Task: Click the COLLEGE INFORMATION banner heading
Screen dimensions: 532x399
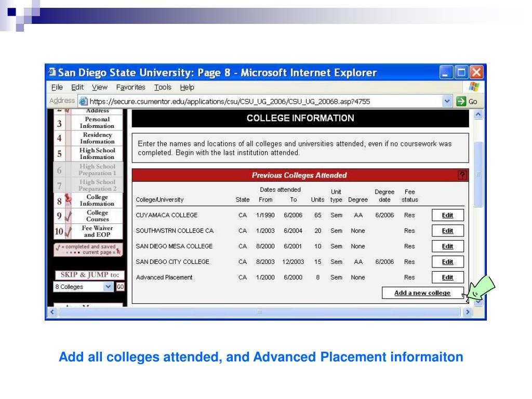Action: tap(300, 118)
